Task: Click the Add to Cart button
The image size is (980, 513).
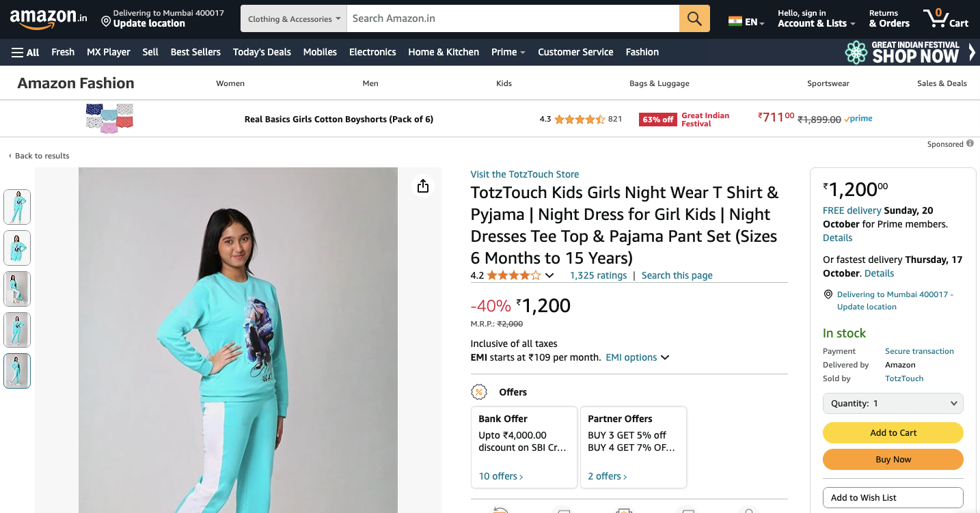Action: point(893,432)
